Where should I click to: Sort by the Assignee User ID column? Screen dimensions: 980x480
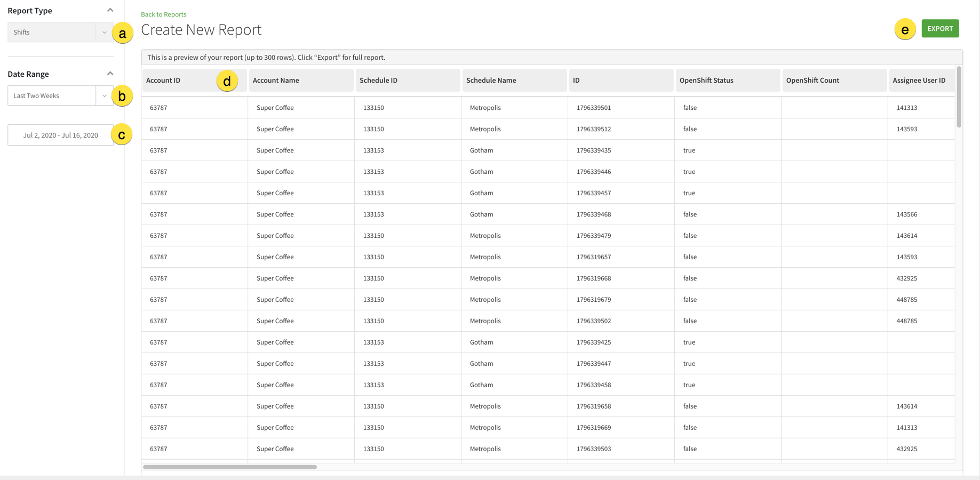coord(919,80)
